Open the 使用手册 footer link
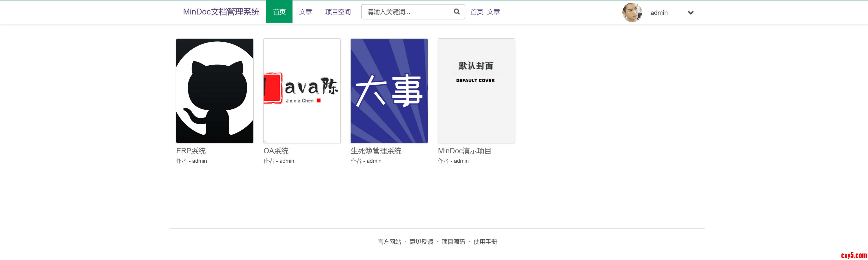This screenshot has height=260, width=868. click(485, 242)
